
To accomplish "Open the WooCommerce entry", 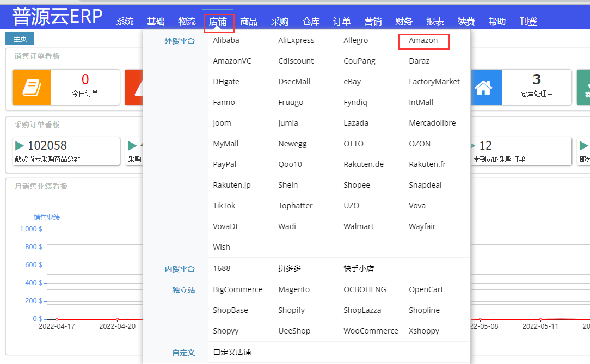I will coord(371,331).
